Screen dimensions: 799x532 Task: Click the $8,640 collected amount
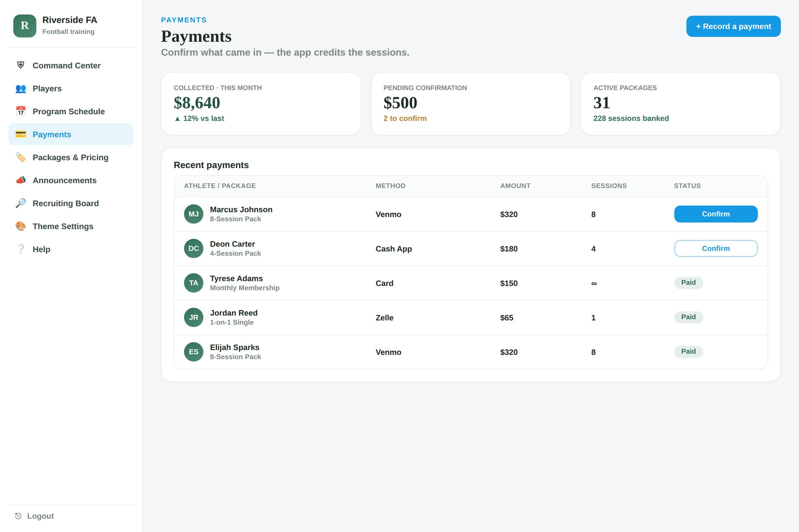point(197,103)
